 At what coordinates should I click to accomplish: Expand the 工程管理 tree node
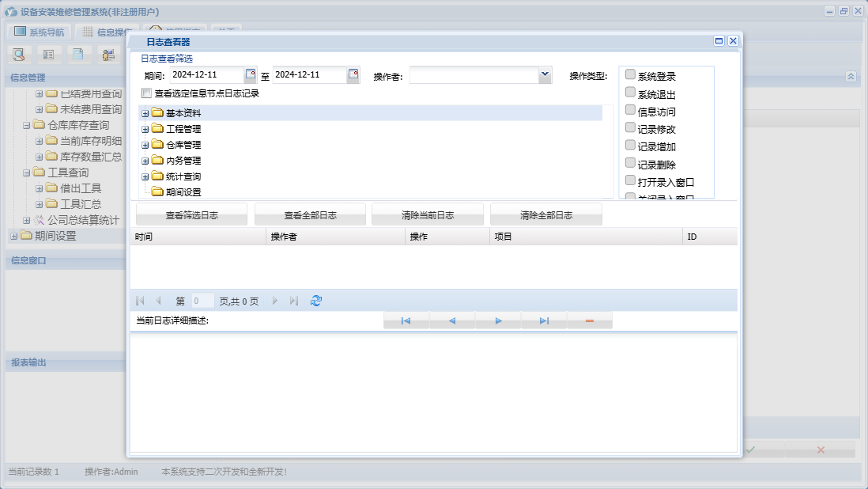point(145,129)
